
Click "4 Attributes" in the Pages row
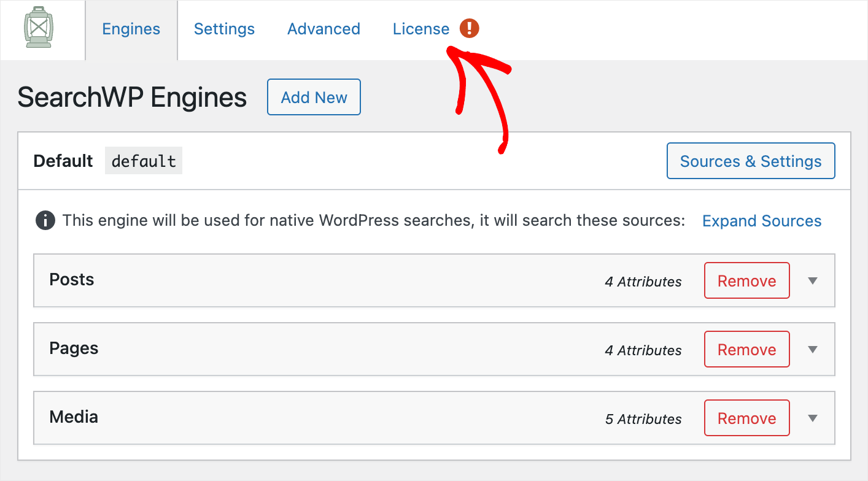pyautogui.click(x=643, y=350)
